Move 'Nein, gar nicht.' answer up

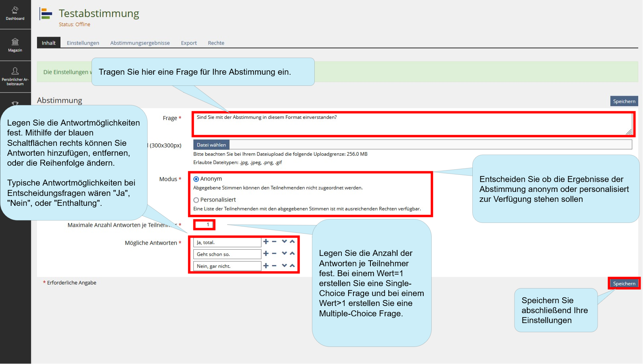292,266
